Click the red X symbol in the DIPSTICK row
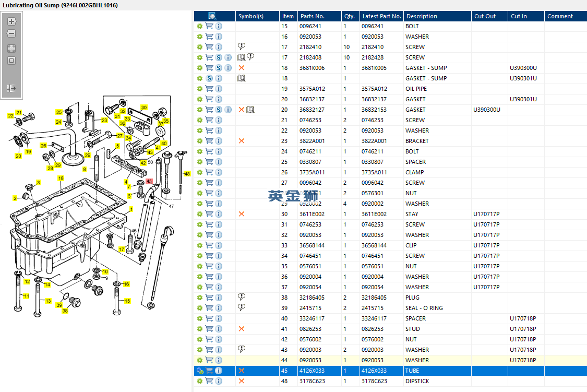587x392 pixels. (242, 381)
